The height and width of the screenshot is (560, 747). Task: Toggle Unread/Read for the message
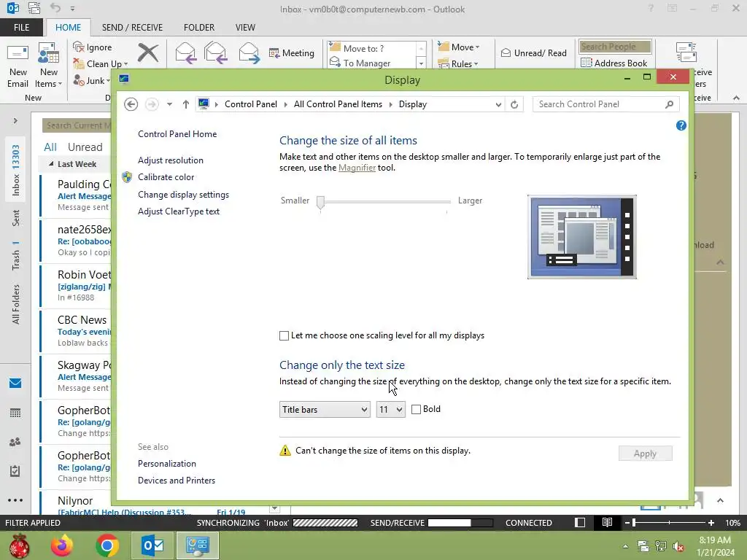tap(533, 52)
